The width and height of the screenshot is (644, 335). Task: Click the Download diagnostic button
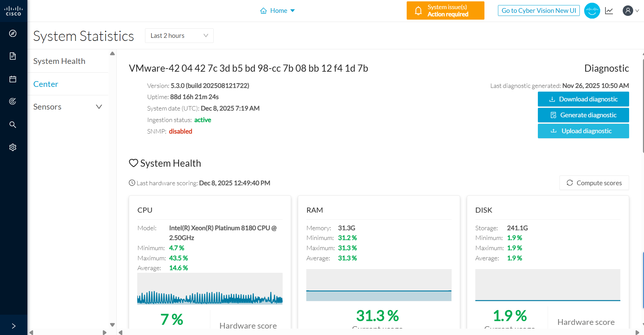(x=583, y=99)
